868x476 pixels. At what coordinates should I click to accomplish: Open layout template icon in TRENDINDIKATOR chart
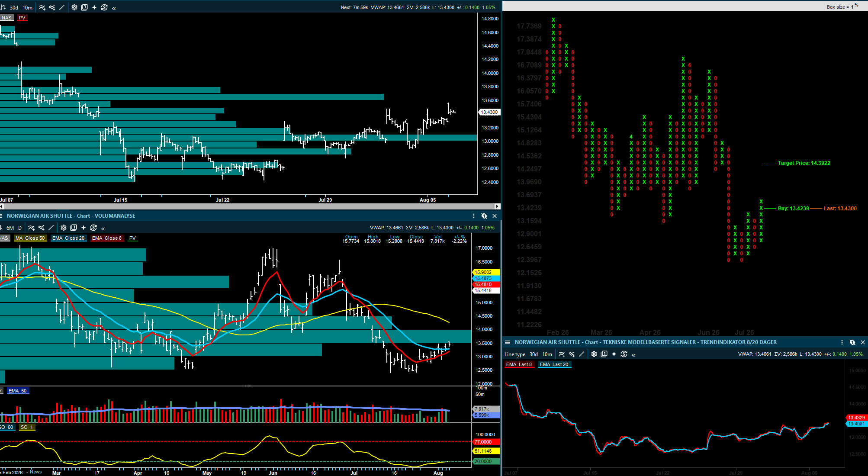(x=604, y=354)
